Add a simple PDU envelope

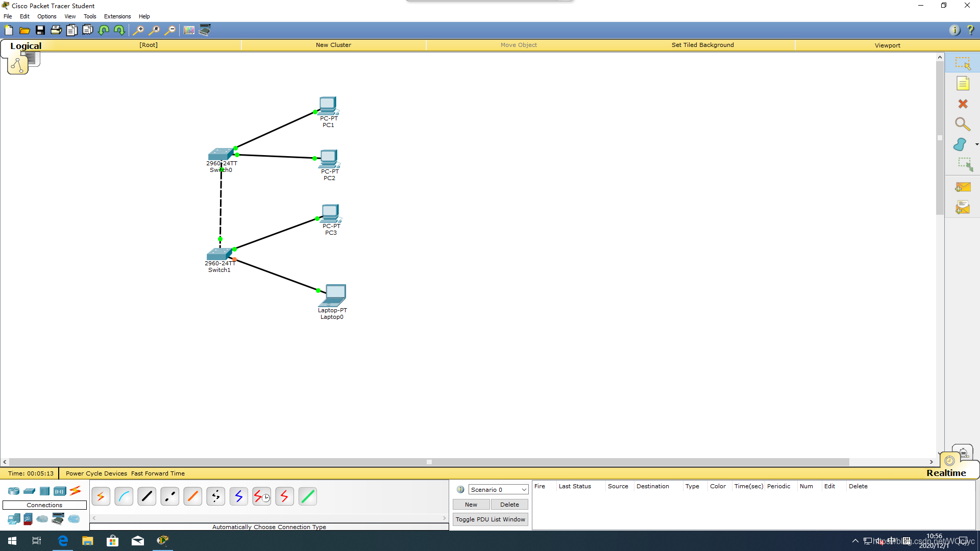[963, 187]
